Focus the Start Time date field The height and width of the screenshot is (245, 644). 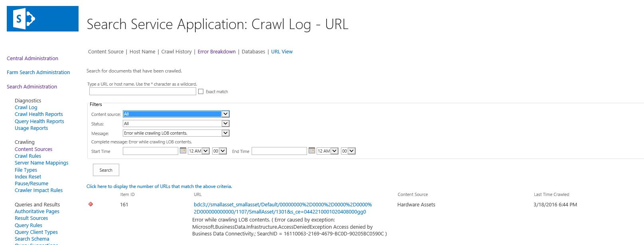[150, 151]
